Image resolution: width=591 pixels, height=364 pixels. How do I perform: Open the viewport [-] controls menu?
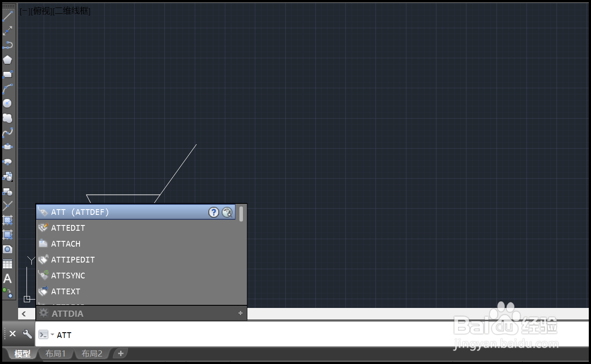(x=24, y=11)
